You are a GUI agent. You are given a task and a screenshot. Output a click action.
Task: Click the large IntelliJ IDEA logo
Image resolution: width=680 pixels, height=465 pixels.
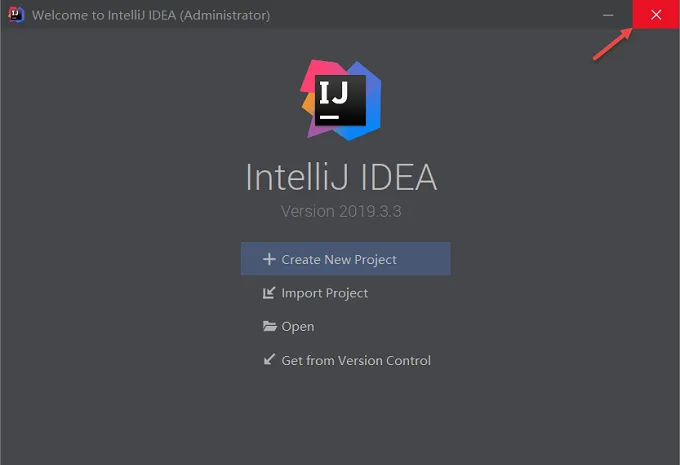(341, 100)
